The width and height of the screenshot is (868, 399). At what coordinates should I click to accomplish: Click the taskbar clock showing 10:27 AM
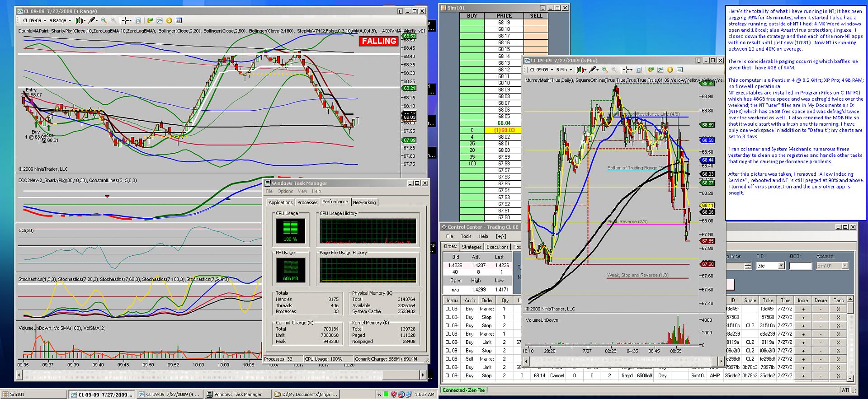[425, 394]
